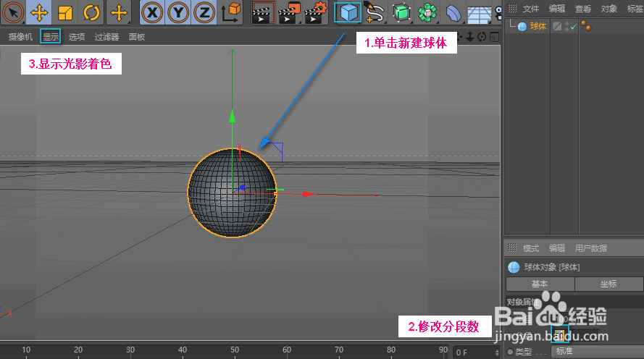Toggle the Y axis lock
Image resolution: width=644 pixels, height=359 pixels.
(178, 12)
